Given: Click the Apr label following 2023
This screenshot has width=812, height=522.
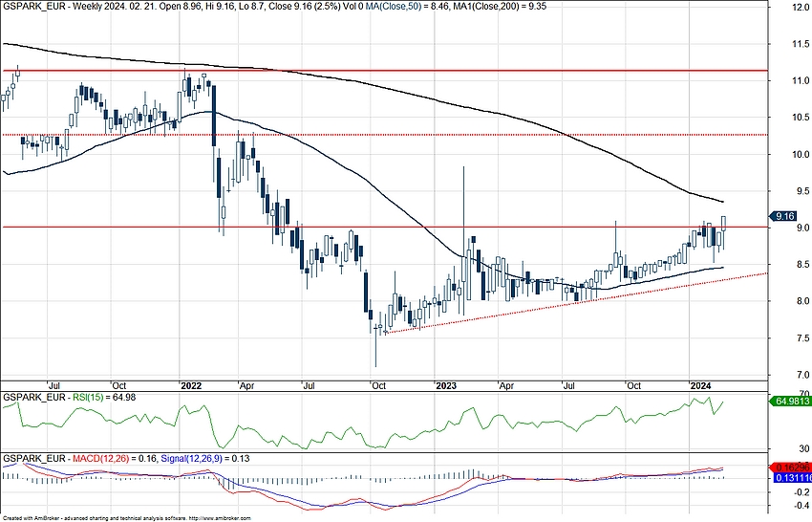Looking at the screenshot, I should (506, 386).
